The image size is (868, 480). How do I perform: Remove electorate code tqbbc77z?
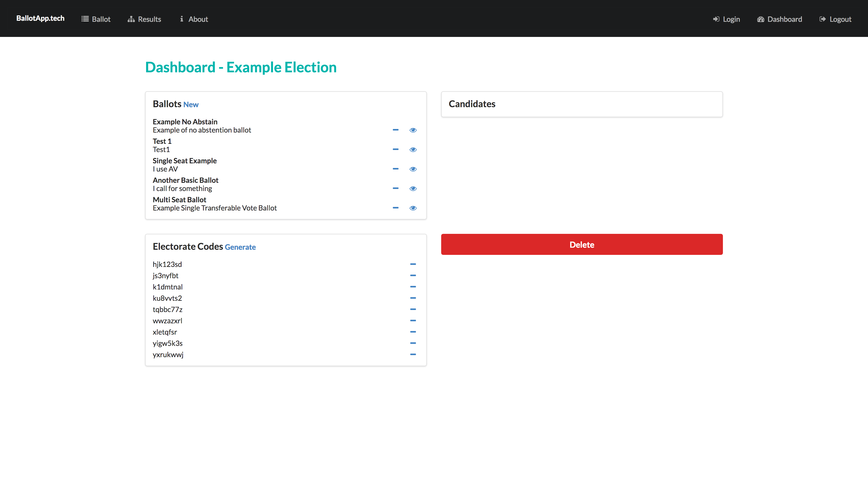pos(413,309)
